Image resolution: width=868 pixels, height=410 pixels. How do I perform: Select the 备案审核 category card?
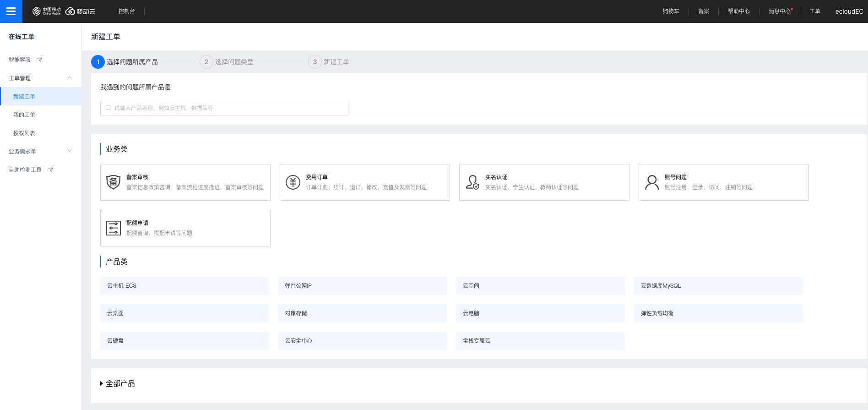[185, 182]
